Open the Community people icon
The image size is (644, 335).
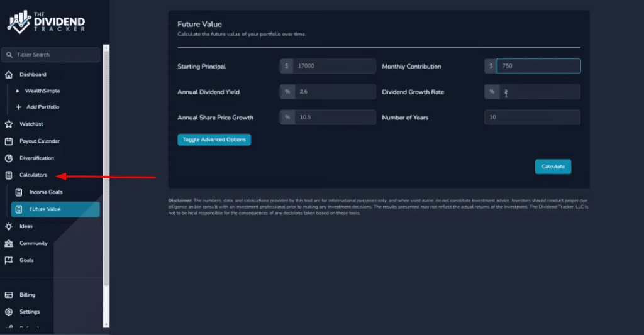pos(9,243)
